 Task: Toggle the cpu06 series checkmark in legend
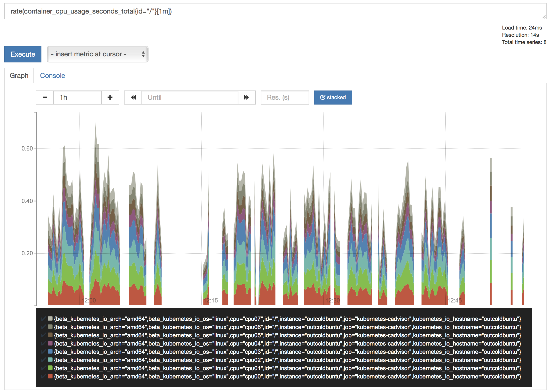point(44,327)
